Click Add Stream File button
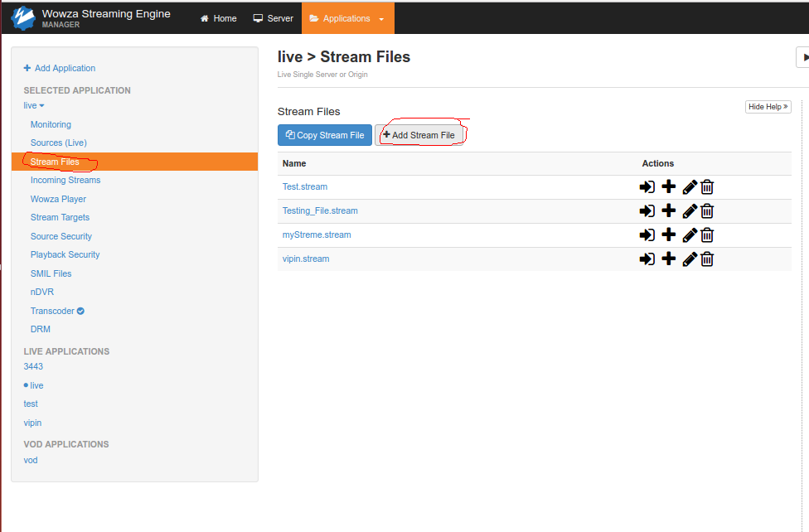 (x=419, y=135)
